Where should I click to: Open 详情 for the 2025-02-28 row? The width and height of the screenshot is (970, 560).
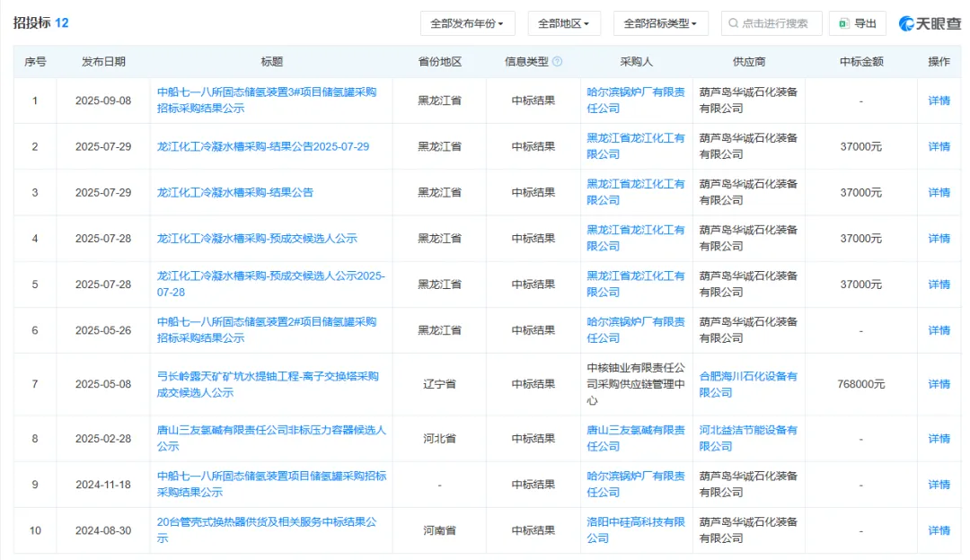coord(939,438)
